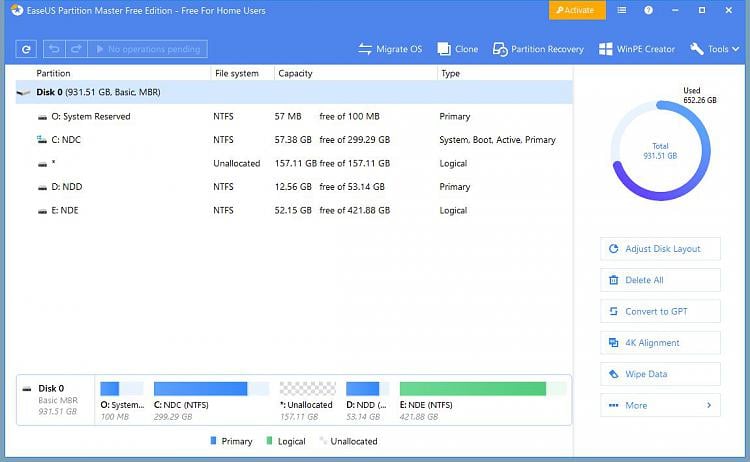This screenshot has width=750, height=462.
Task: Click the Migrate OS arrows icon
Action: pyautogui.click(x=364, y=49)
